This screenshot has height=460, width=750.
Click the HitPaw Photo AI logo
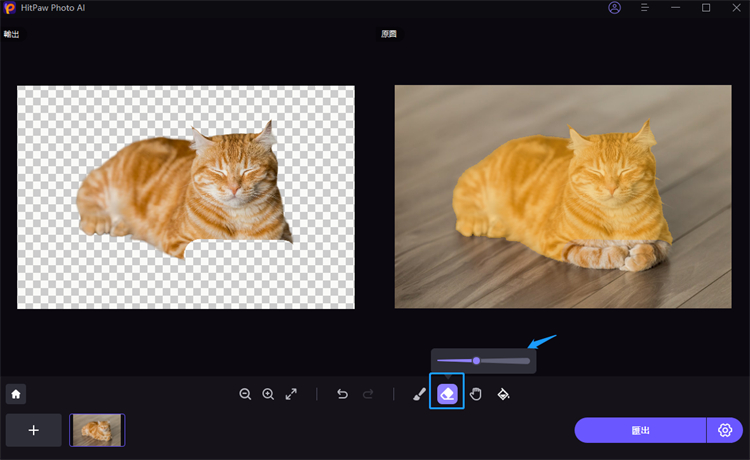10,8
